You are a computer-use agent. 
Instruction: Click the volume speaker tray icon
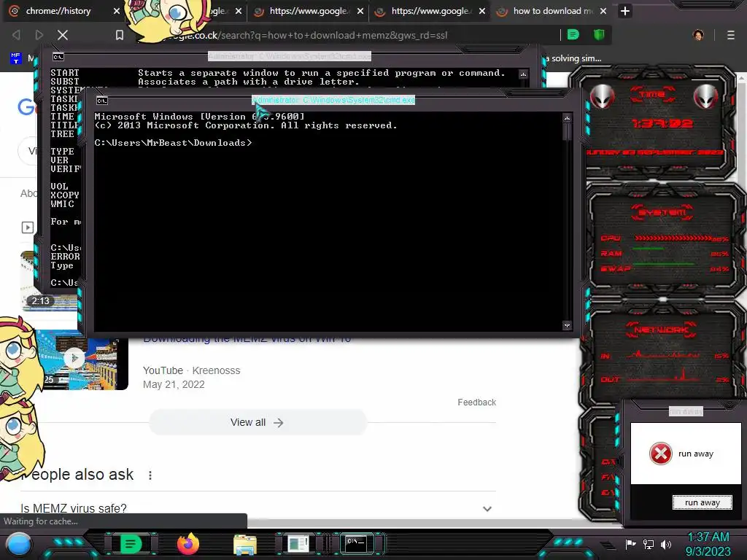click(666, 544)
